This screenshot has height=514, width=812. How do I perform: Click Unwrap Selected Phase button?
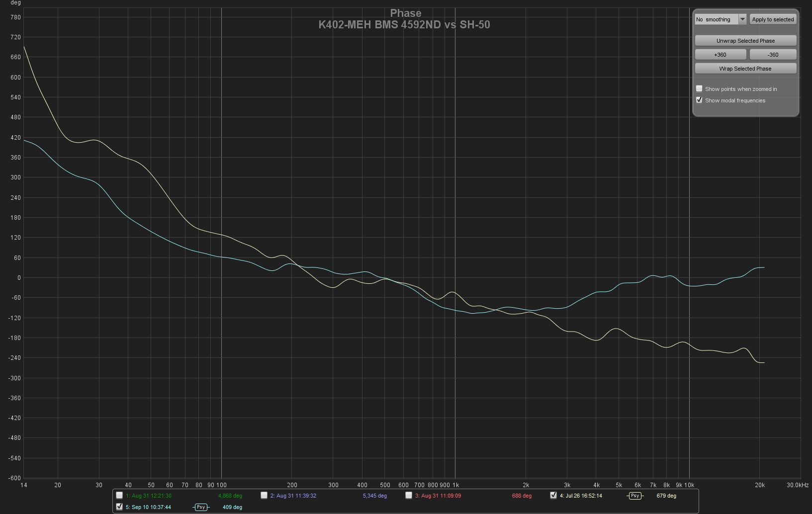(x=745, y=41)
